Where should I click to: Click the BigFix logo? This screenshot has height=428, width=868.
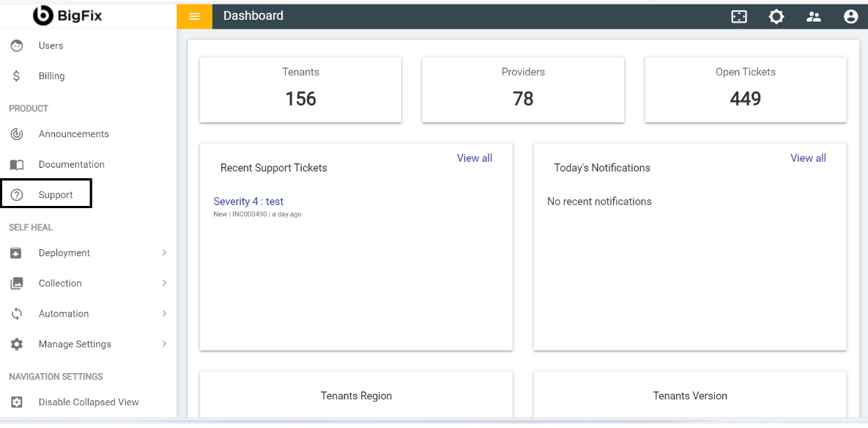click(67, 15)
